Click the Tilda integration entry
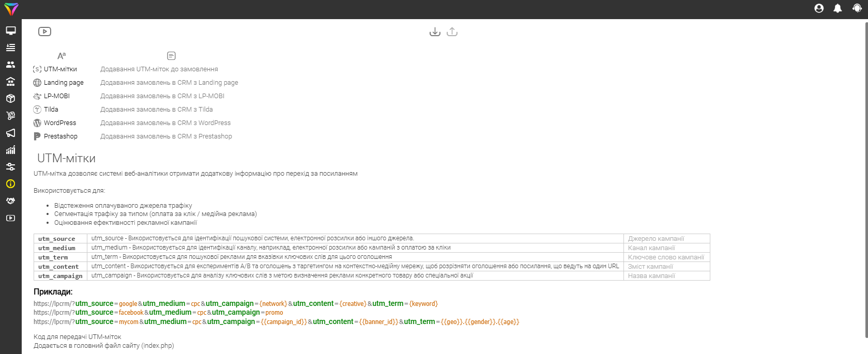 (51, 110)
